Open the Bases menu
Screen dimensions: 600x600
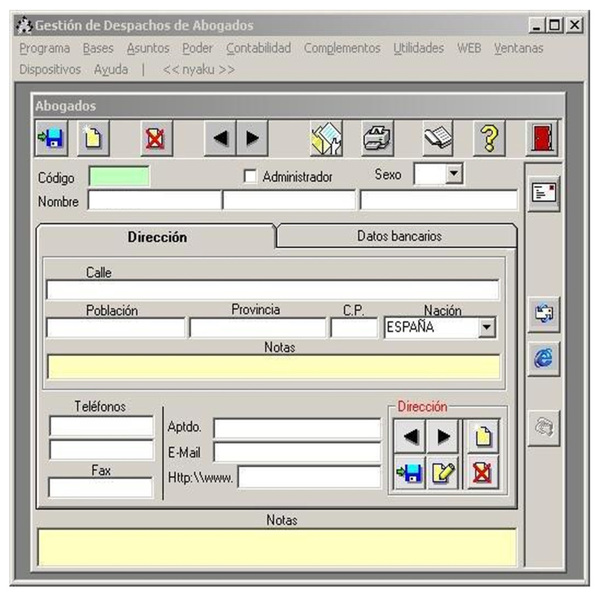pyautogui.click(x=98, y=48)
